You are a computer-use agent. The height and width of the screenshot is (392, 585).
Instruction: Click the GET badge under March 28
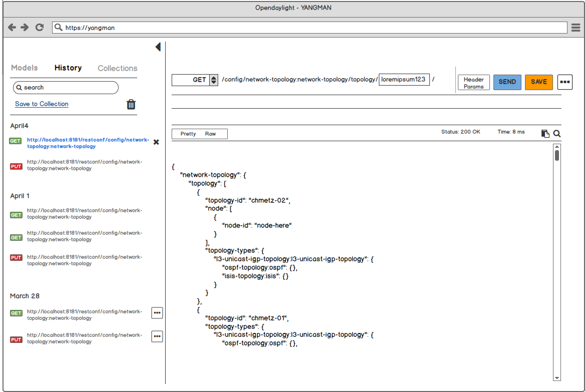click(16, 313)
